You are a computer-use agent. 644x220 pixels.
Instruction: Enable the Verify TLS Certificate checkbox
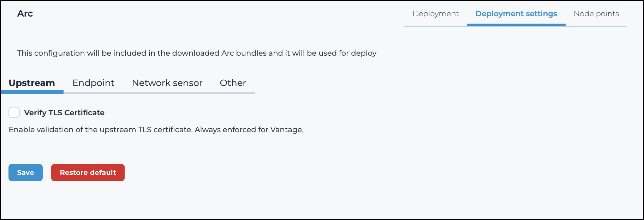point(14,112)
